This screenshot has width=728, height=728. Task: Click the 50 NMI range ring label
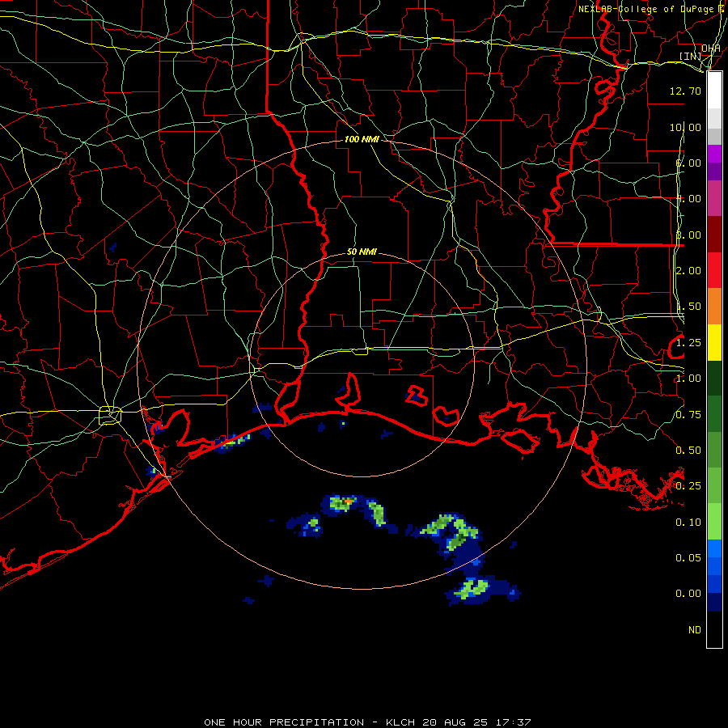362,252
